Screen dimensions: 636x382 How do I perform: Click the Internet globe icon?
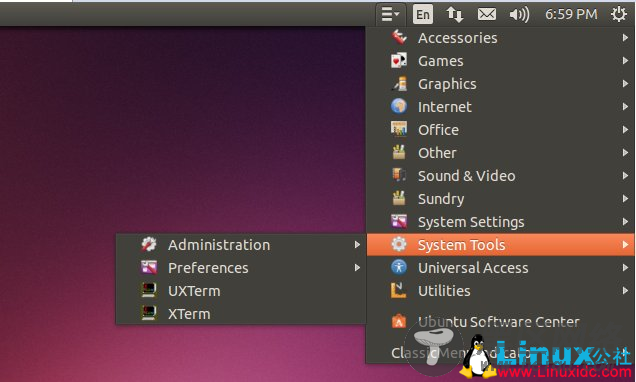399,107
